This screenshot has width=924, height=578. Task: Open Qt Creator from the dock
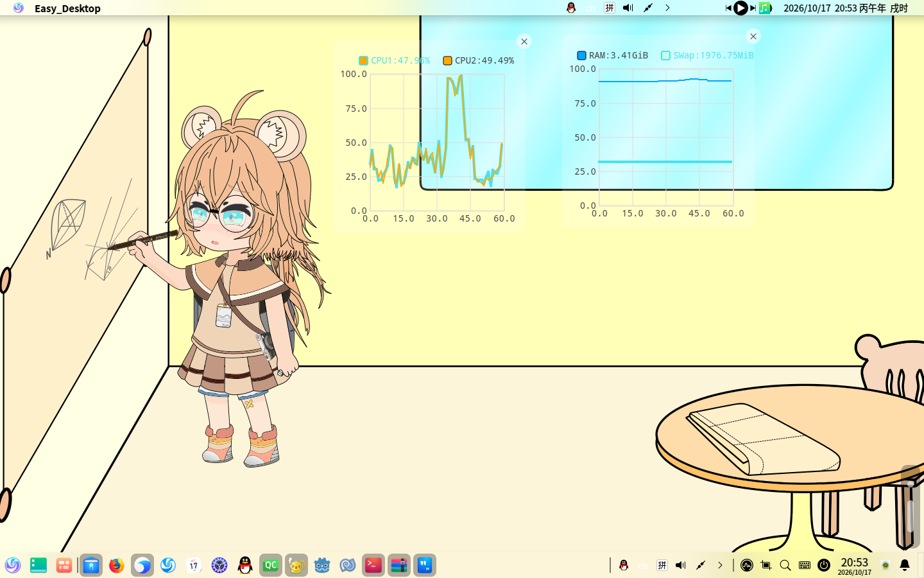(271, 565)
